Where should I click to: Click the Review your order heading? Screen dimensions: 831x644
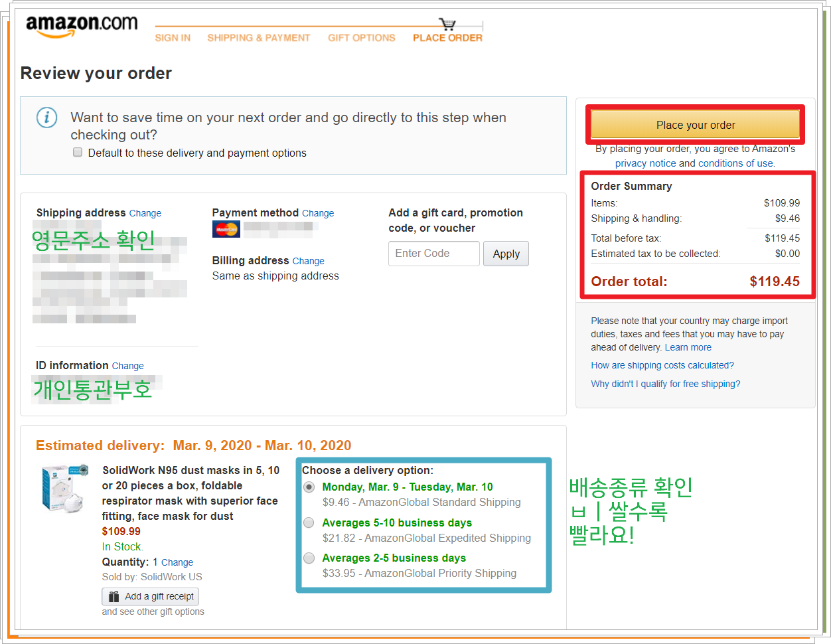point(96,73)
